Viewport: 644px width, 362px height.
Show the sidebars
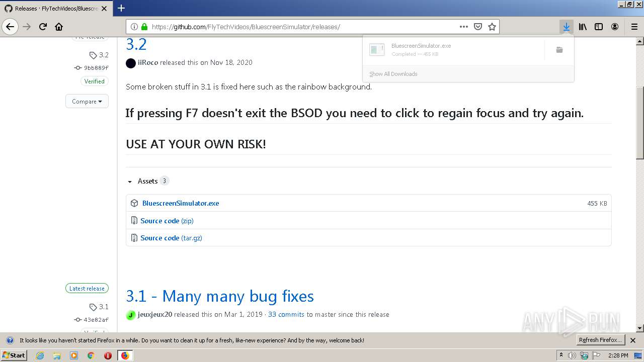[599, 27]
